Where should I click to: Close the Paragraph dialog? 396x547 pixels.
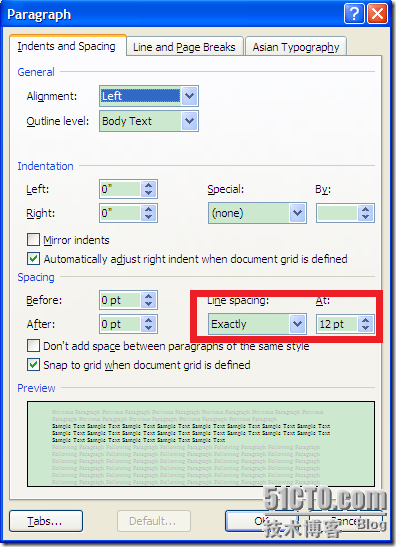coord(378,14)
